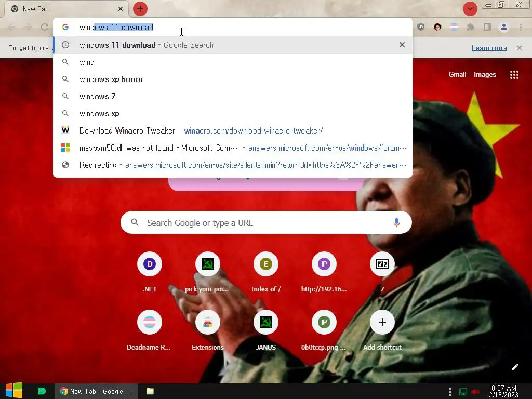The image size is (532, 399).
Task: Start voice search with microphone icon
Action: (396, 222)
